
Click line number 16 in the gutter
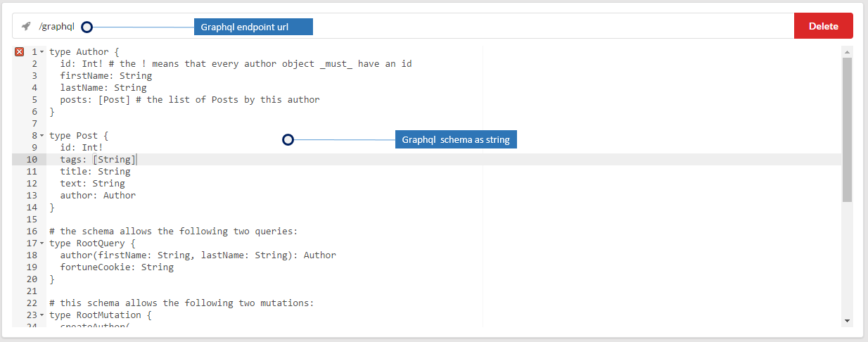pos(32,232)
